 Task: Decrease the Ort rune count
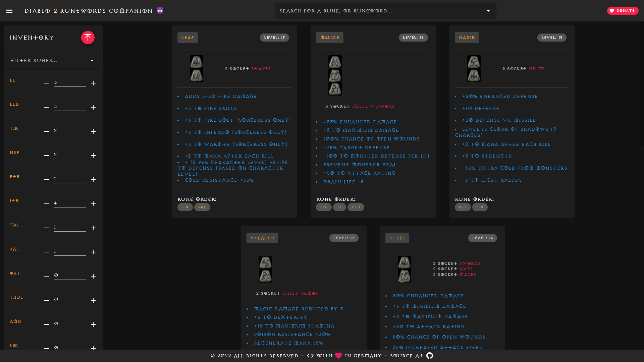pos(47,276)
